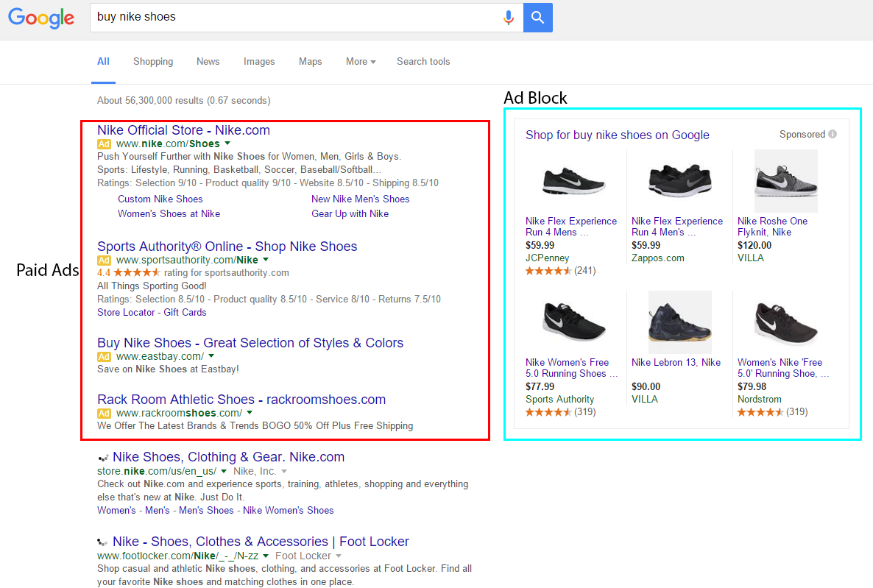The width and height of the screenshot is (873, 588).
Task: Click the icon before Nike Shoes, Clothing & Gear
Action: pyautogui.click(x=103, y=458)
